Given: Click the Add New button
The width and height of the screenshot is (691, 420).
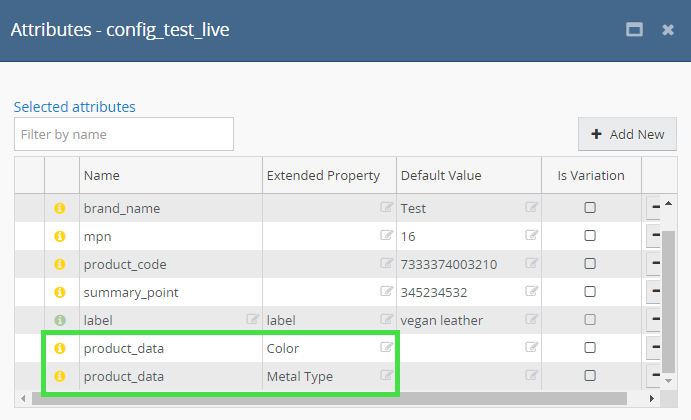Looking at the screenshot, I should pyautogui.click(x=627, y=134).
